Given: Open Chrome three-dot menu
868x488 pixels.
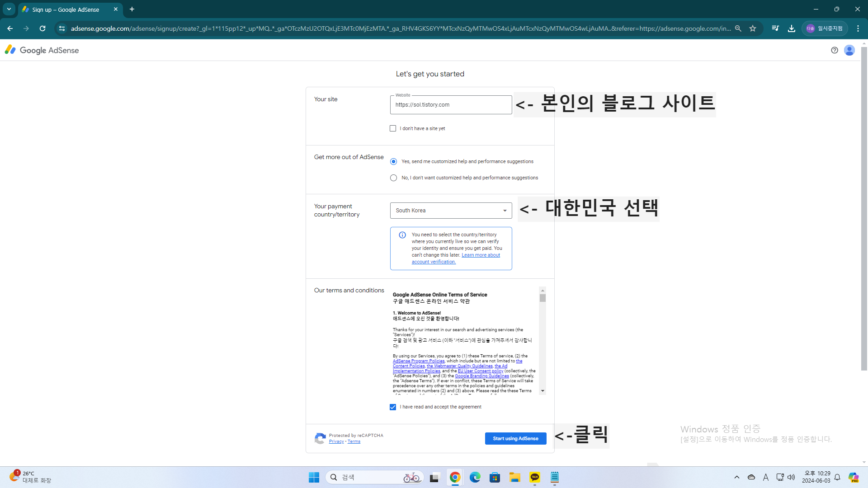Looking at the screenshot, I should pyautogui.click(x=858, y=28).
